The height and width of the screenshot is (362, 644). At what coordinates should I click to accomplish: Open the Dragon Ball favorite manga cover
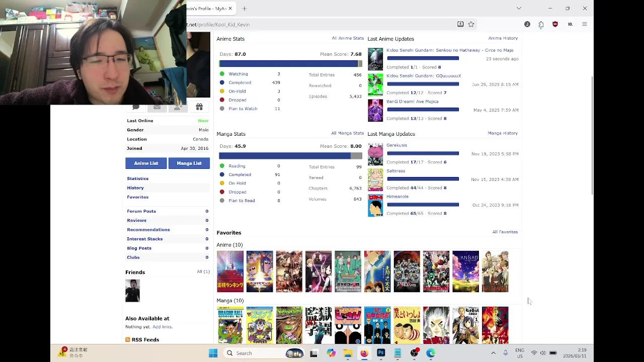click(230, 325)
